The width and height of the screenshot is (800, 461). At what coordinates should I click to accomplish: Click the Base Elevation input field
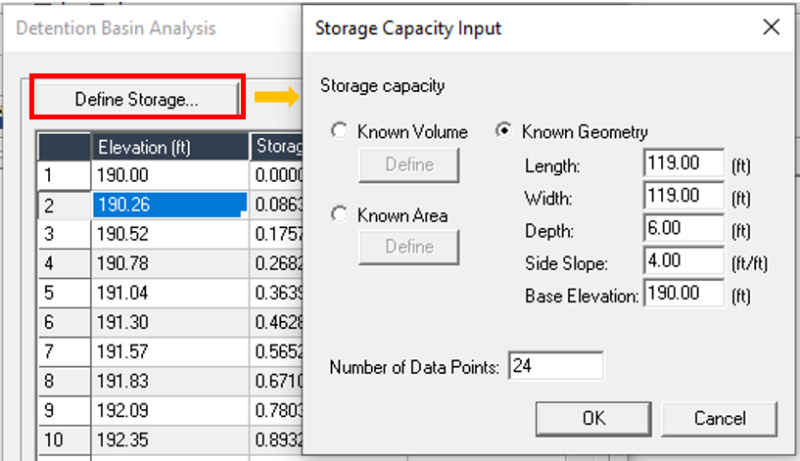click(x=684, y=294)
